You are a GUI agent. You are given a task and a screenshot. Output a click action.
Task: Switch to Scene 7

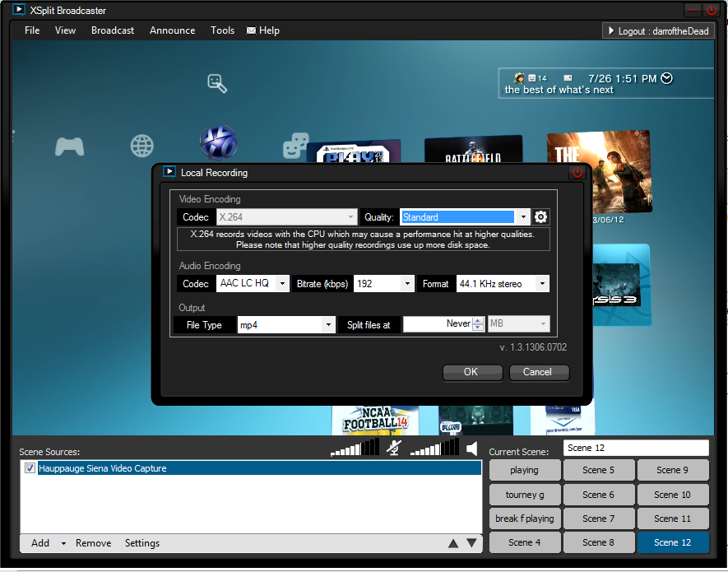[x=599, y=519]
